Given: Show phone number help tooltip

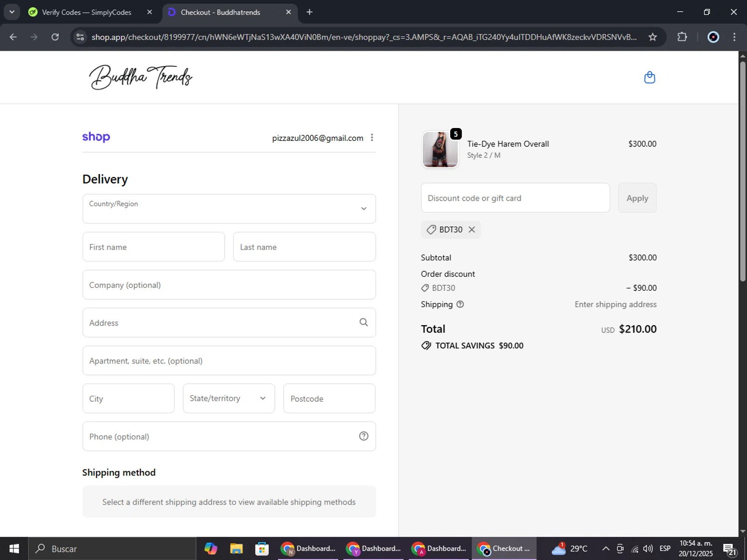Looking at the screenshot, I should point(364,436).
